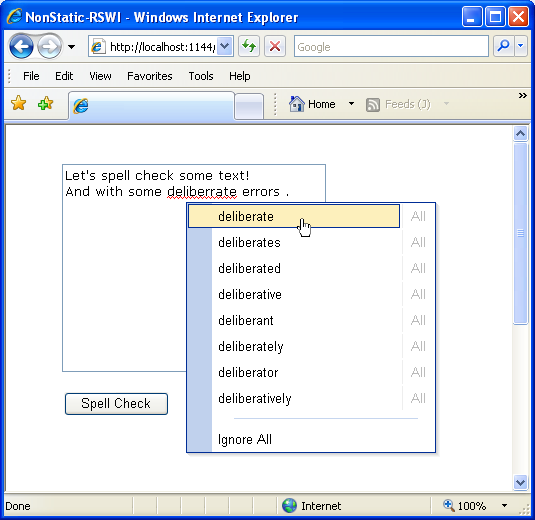
Task: Click the vertical scrollbar down arrow
Action: click(520, 482)
